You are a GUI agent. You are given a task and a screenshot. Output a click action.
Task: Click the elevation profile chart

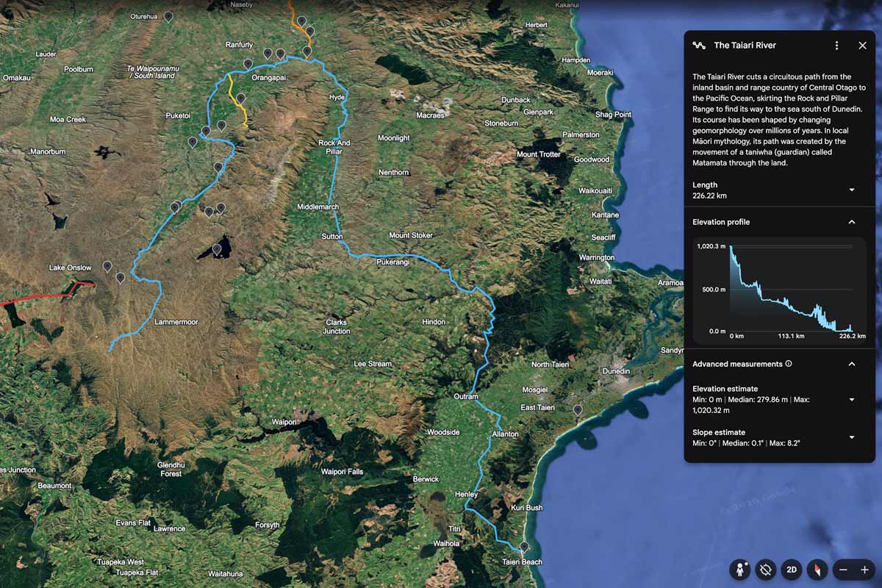click(x=780, y=291)
